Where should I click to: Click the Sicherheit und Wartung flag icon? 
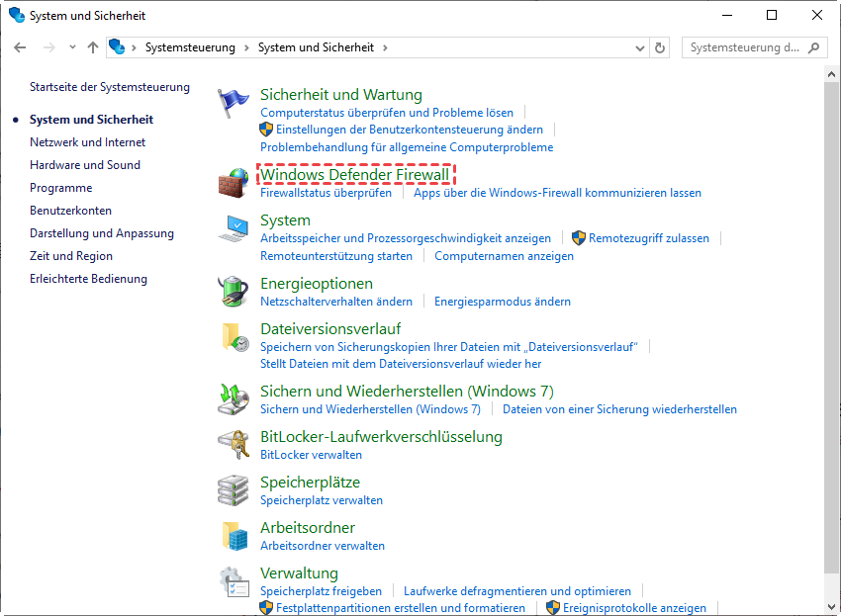(234, 102)
